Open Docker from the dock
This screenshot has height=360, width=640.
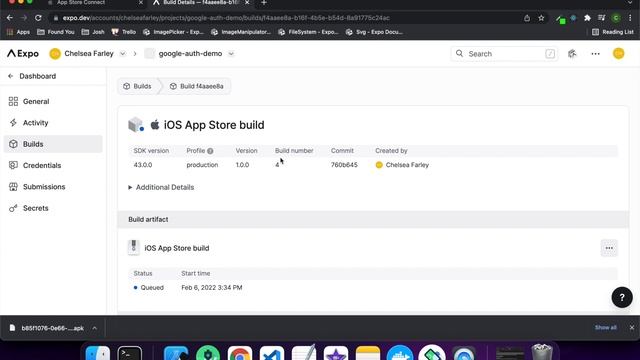click(400, 353)
